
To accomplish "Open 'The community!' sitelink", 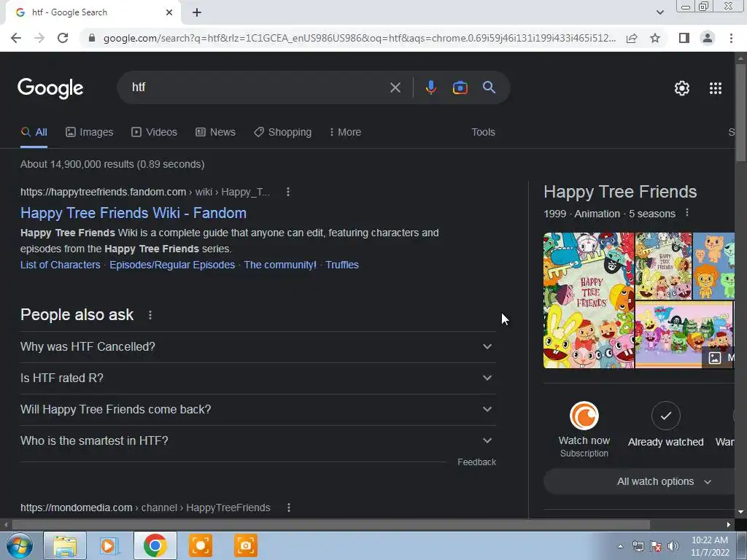I will [280, 265].
